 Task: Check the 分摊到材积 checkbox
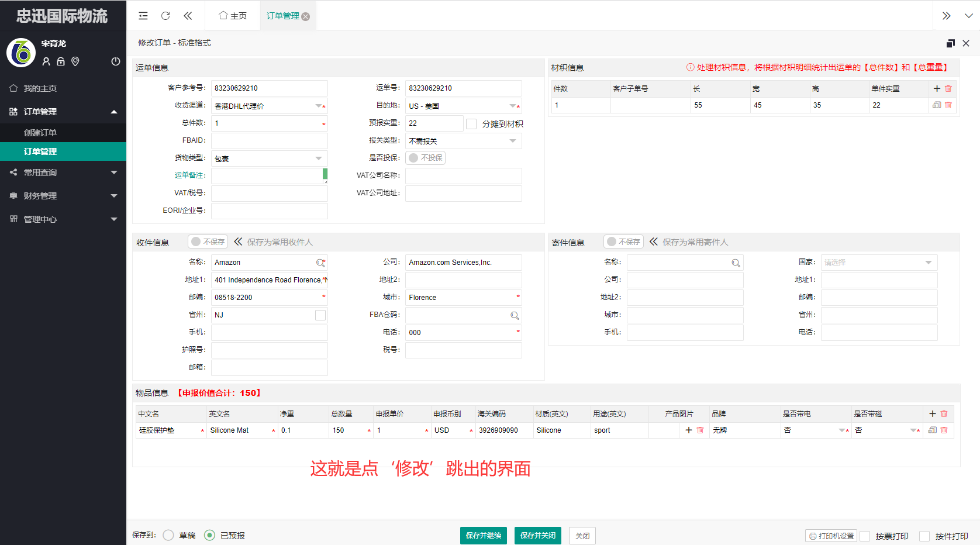click(471, 124)
